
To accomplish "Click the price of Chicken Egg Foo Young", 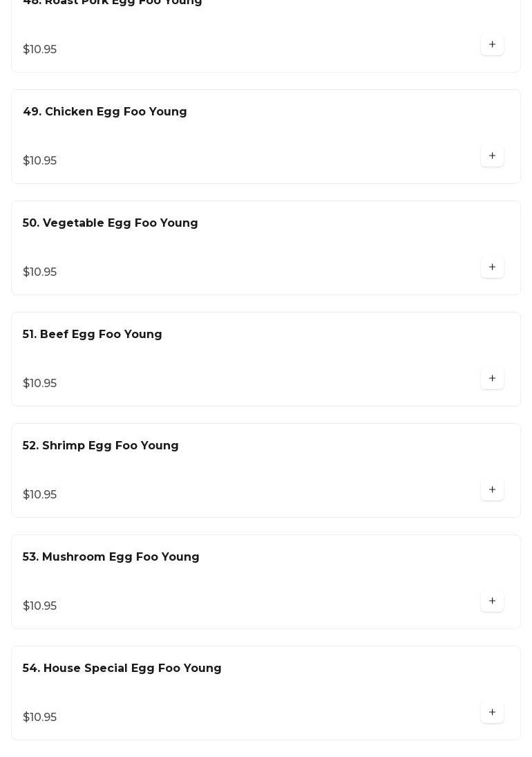I will tap(40, 161).
